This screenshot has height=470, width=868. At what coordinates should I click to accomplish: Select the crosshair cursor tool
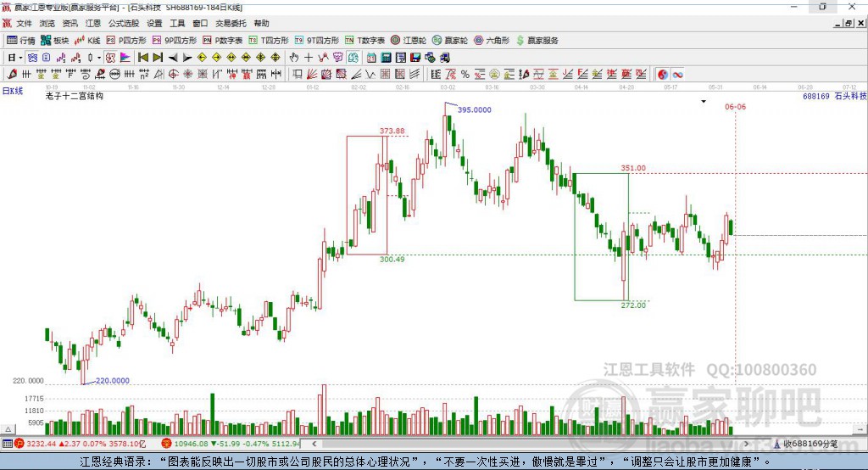coord(309,58)
